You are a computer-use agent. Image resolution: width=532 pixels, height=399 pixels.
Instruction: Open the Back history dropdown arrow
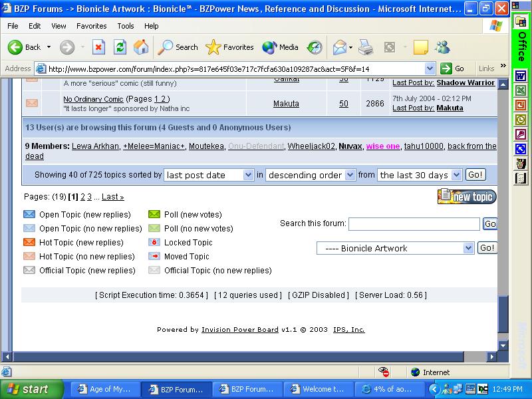coord(49,47)
